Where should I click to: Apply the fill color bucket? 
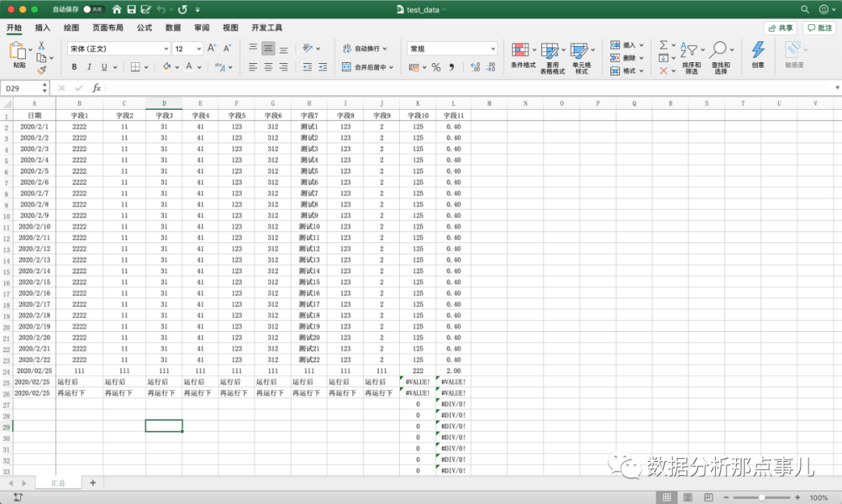point(167,67)
